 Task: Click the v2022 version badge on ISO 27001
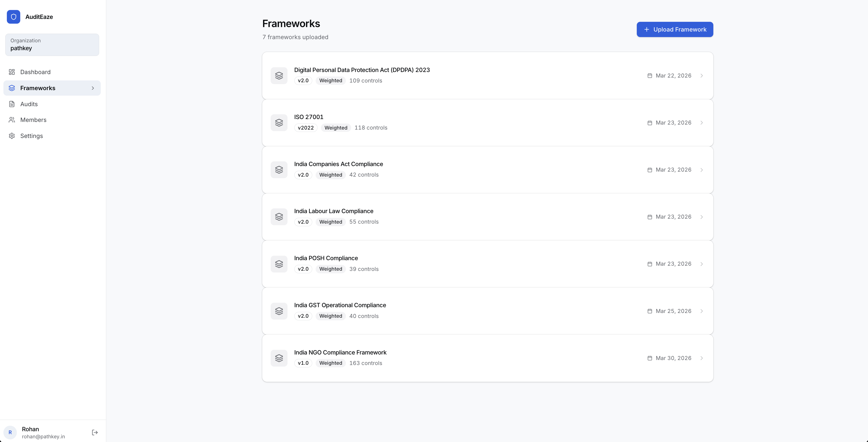tap(306, 128)
